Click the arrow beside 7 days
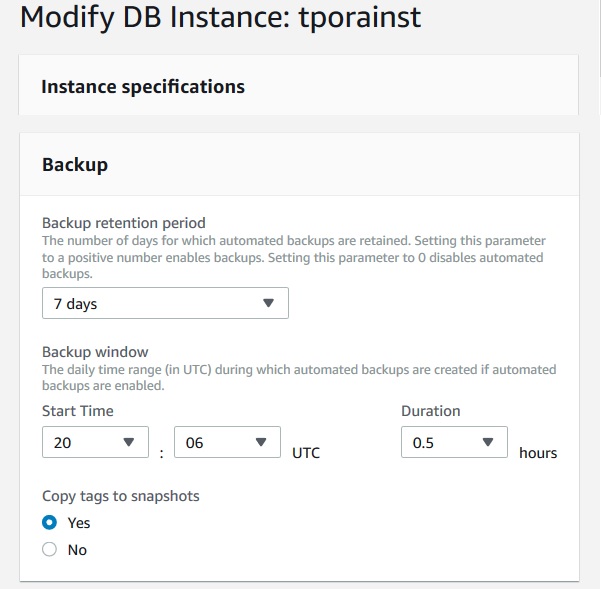601x589 pixels. tap(268, 303)
